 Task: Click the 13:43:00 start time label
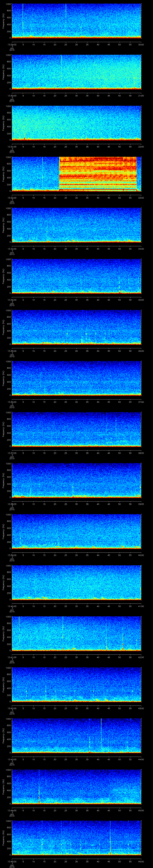click(12, 759)
